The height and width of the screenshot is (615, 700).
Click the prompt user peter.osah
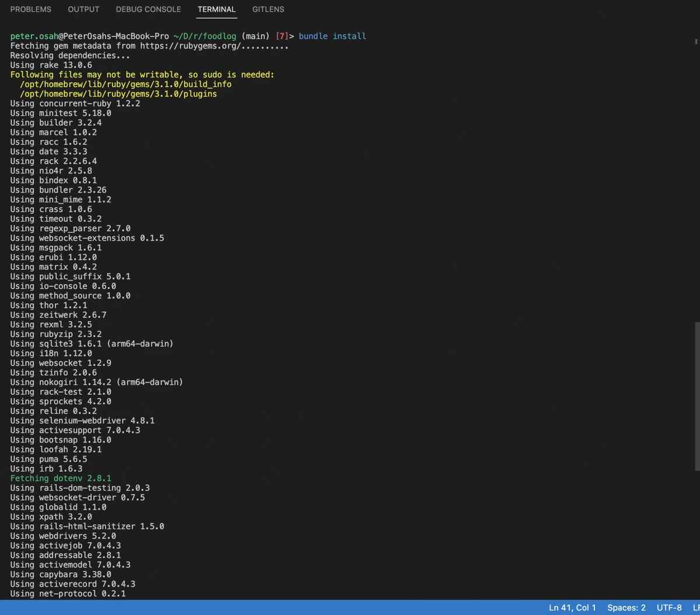point(34,36)
